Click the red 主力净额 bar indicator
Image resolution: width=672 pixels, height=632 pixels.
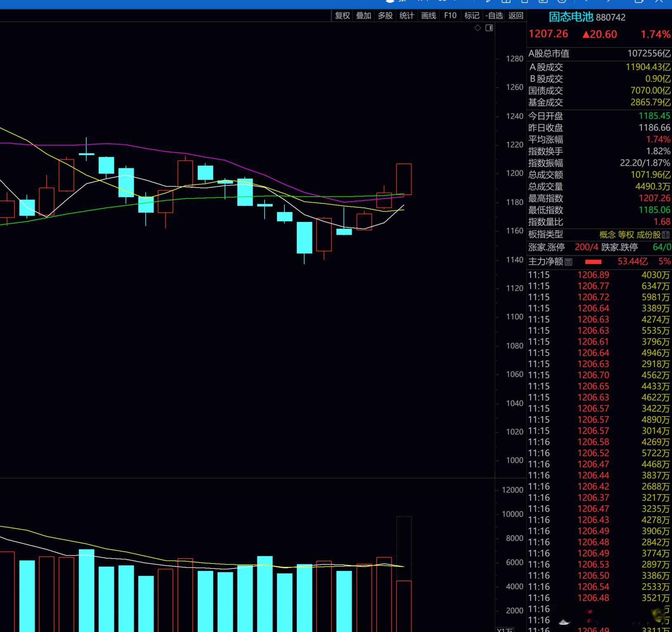coord(593,262)
